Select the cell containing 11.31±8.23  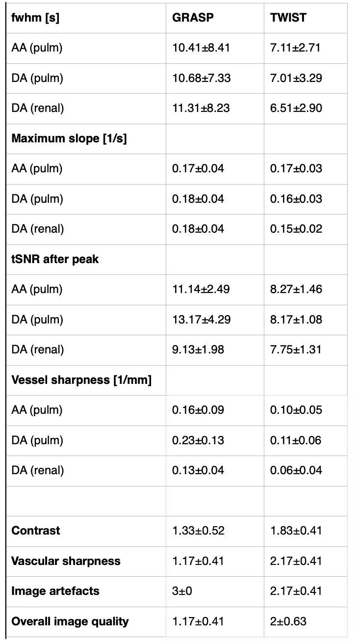click(201, 108)
